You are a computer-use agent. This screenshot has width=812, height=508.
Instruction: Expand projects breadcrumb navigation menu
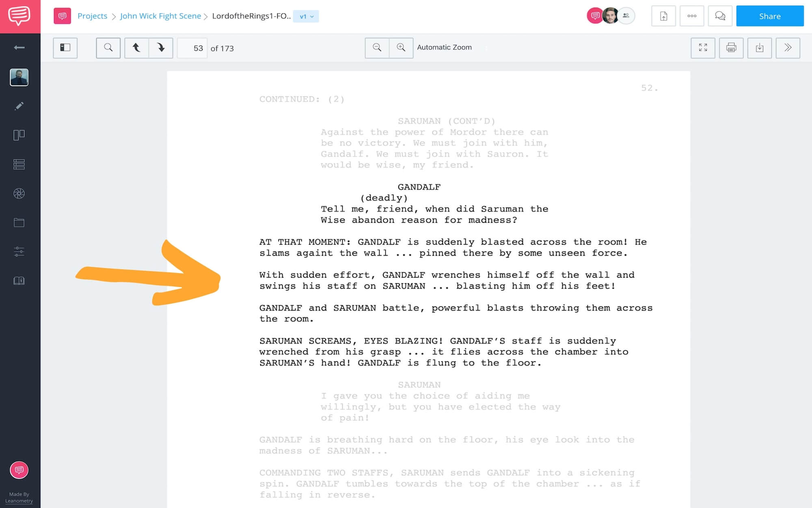point(92,16)
